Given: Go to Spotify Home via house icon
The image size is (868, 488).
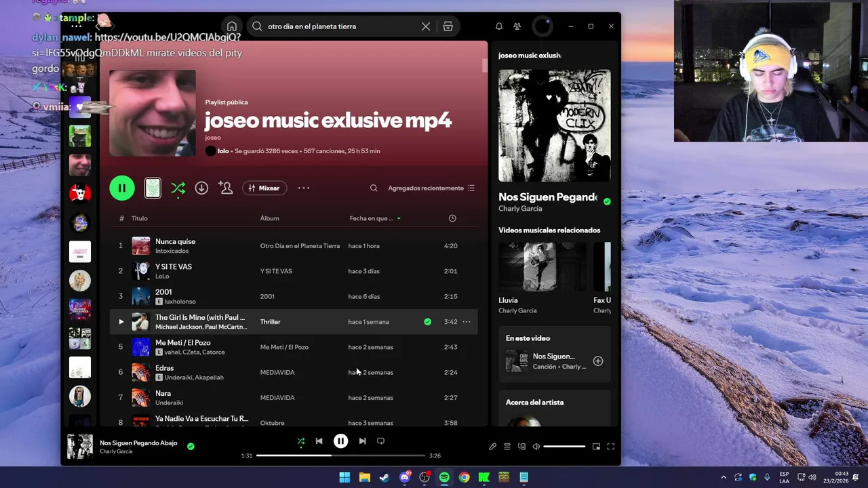Looking at the screenshot, I should [232, 26].
